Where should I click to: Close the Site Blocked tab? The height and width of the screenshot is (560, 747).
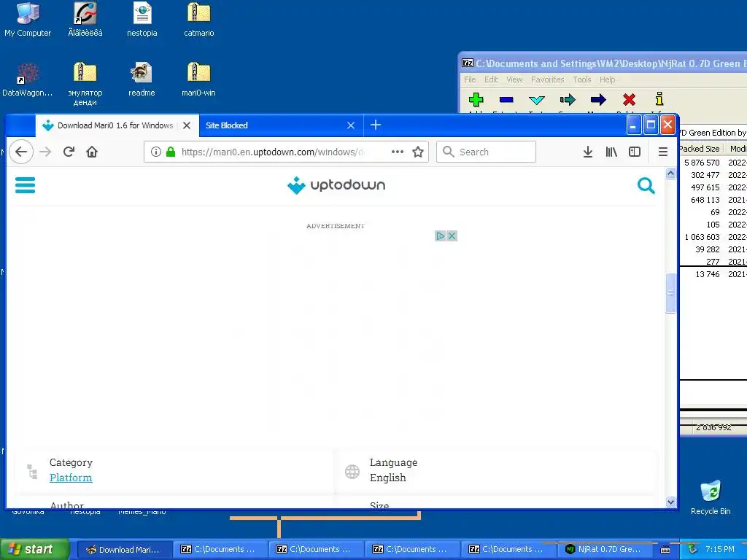pos(351,125)
